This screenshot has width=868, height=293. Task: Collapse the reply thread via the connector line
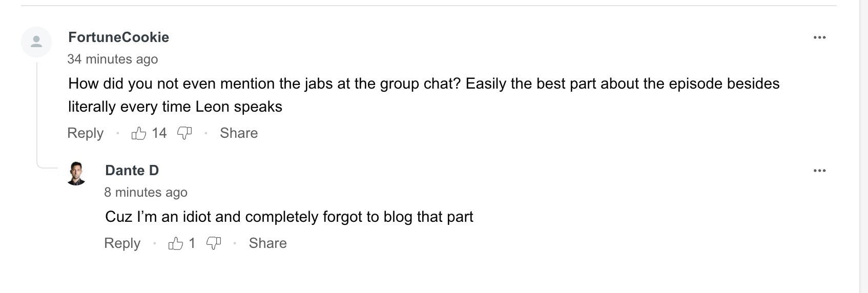37,113
